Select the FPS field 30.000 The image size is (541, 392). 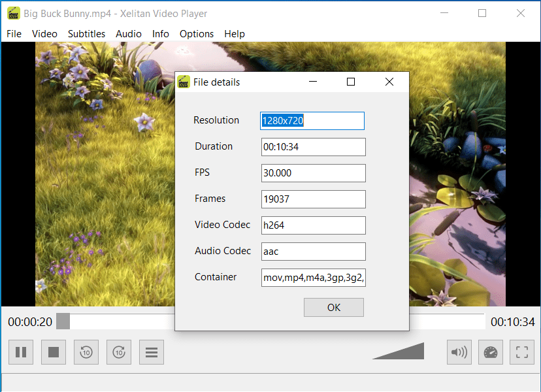coord(313,173)
